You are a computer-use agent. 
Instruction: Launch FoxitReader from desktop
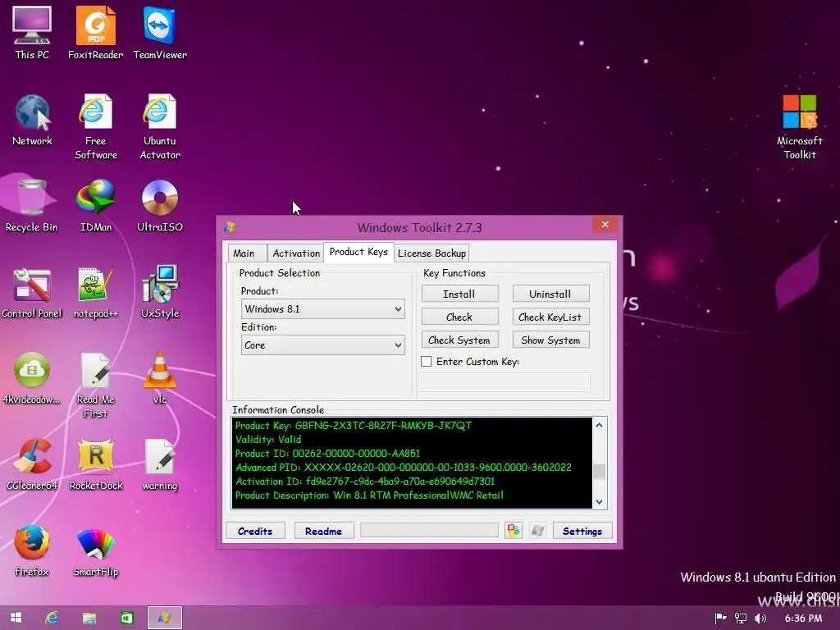[95, 33]
